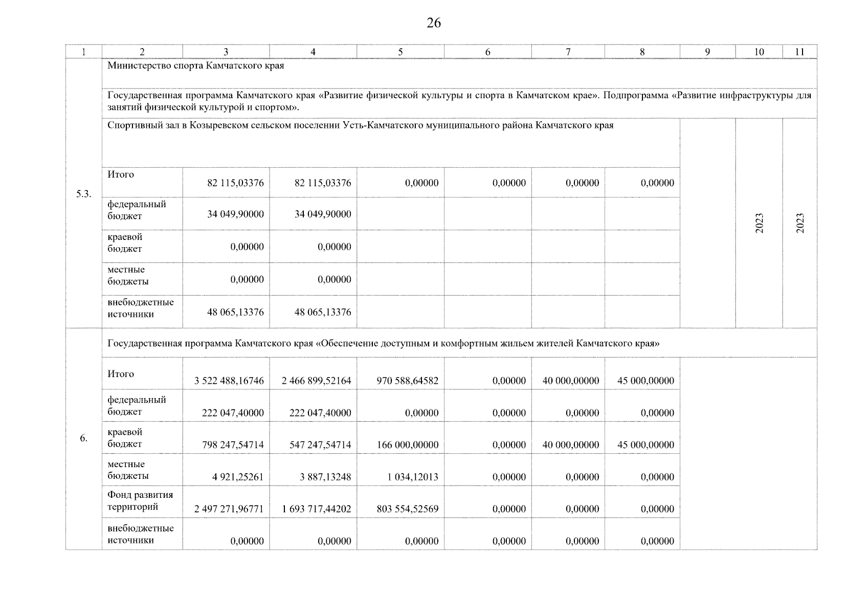Click value 2 466 899,52164

point(317,381)
